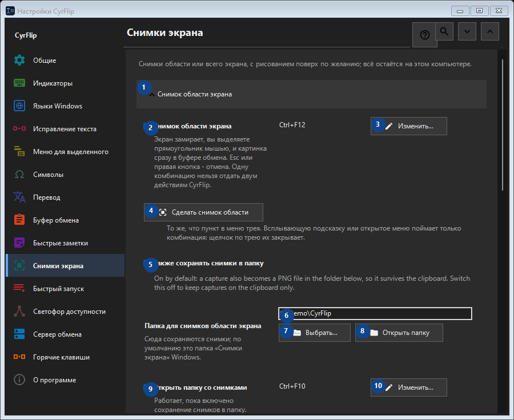Click the 'Открыть папку' button
514x420 pixels.
399,333
